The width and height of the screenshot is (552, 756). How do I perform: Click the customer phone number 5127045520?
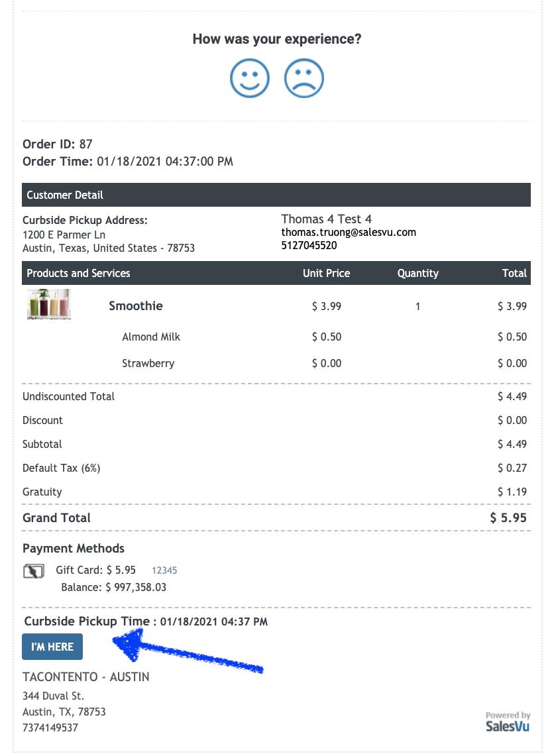309,245
